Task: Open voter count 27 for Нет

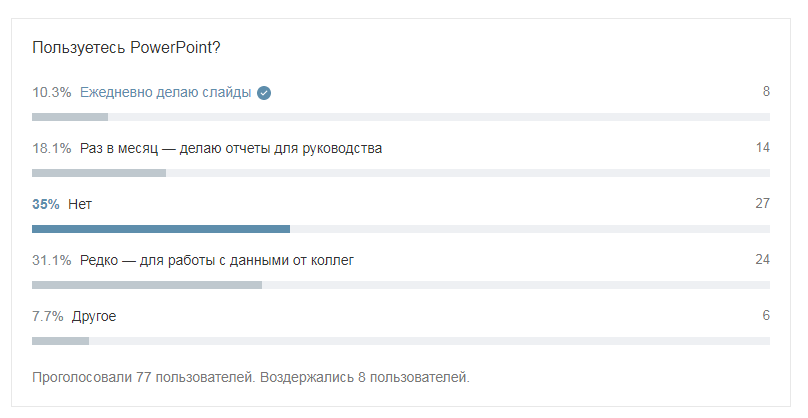Action: (763, 204)
